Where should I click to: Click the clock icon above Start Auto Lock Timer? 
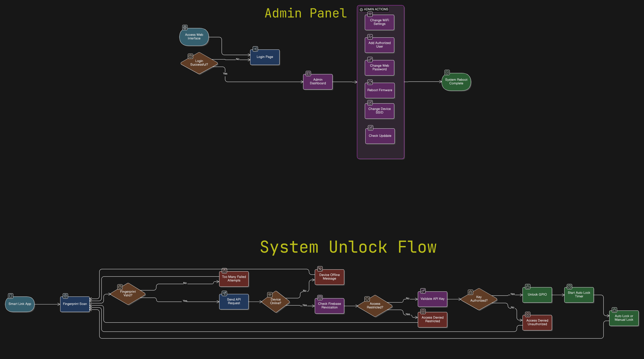(570, 287)
